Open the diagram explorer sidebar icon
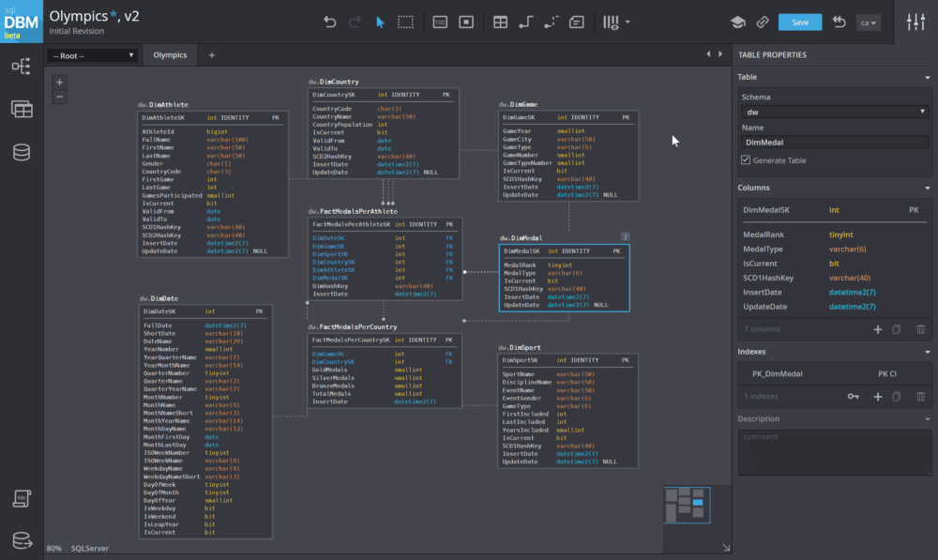938x560 pixels. [21, 66]
